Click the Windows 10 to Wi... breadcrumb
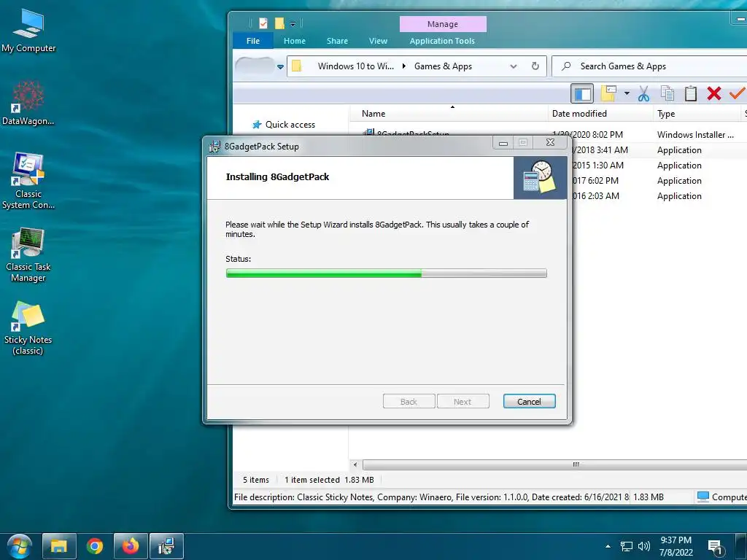Image resolution: width=747 pixels, height=560 pixels. (356, 66)
